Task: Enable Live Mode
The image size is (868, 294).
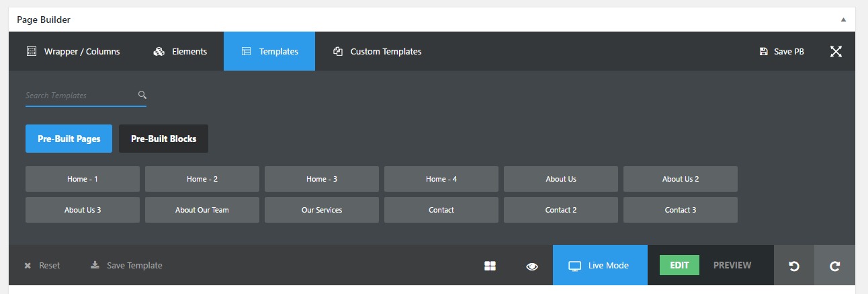Action: [599, 265]
